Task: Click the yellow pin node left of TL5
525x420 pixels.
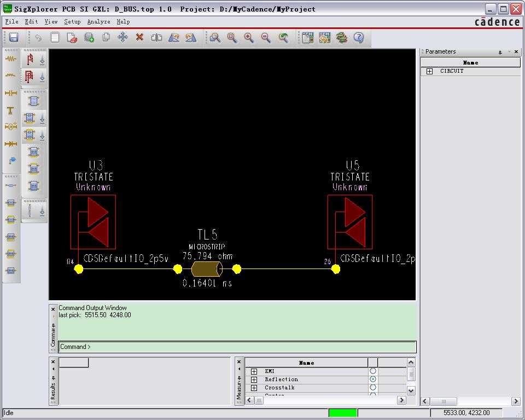Action: point(177,269)
